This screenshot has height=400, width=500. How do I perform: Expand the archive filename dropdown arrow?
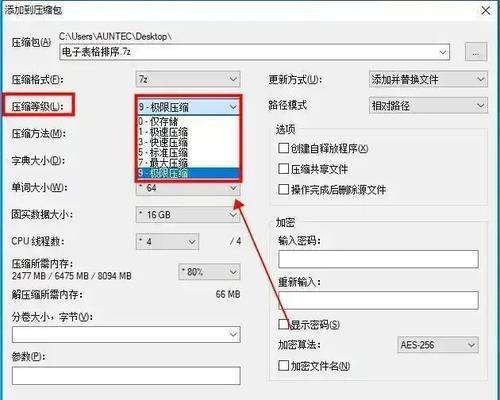[x=443, y=52]
